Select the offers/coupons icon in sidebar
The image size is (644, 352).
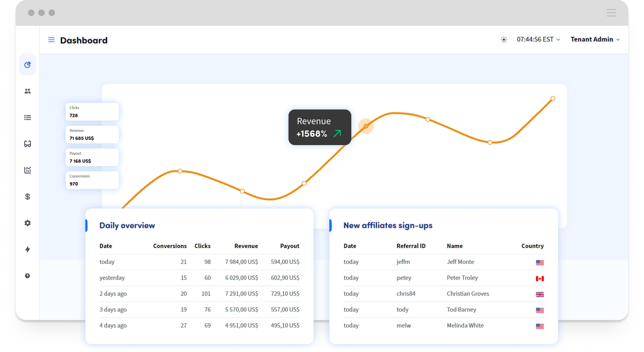[27, 144]
